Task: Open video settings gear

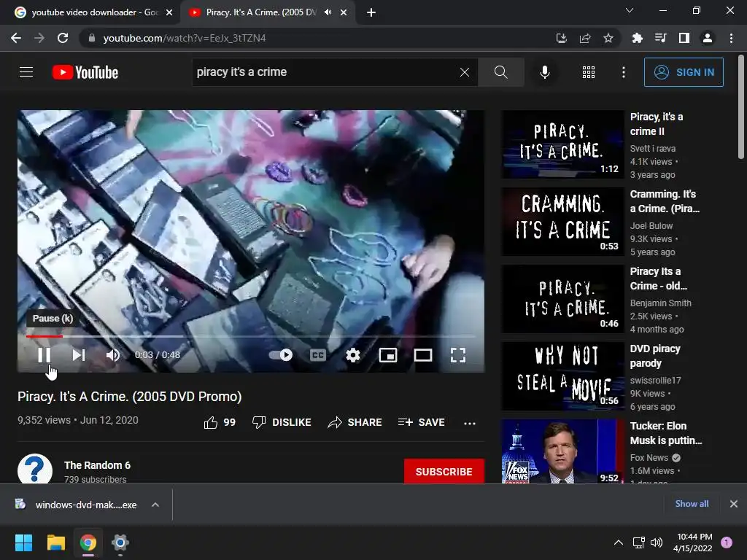Action: pyautogui.click(x=352, y=355)
